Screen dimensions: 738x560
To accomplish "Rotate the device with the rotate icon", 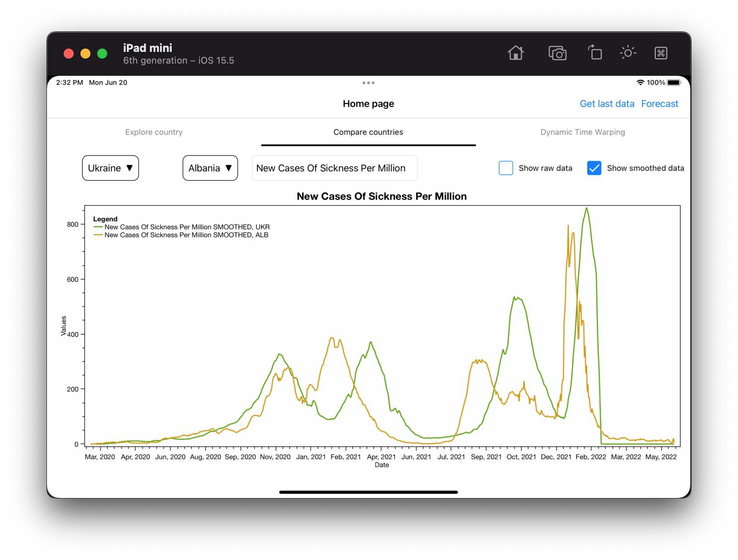I will point(595,53).
